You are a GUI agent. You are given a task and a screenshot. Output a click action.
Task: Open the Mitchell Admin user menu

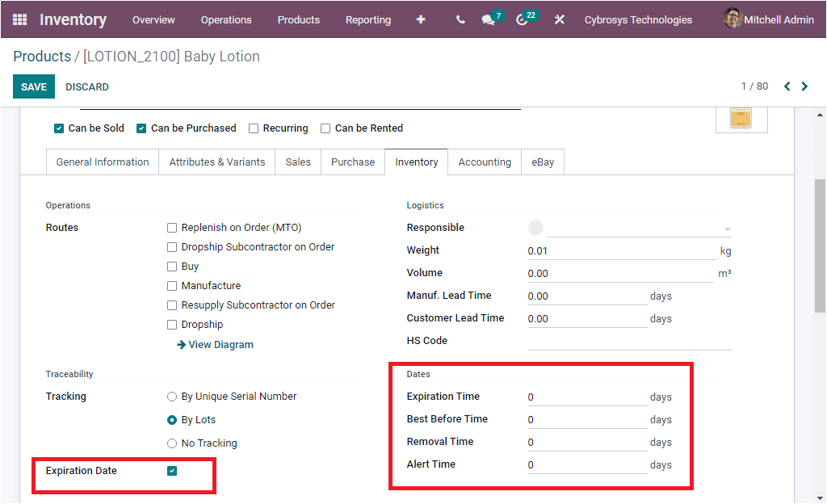point(767,19)
